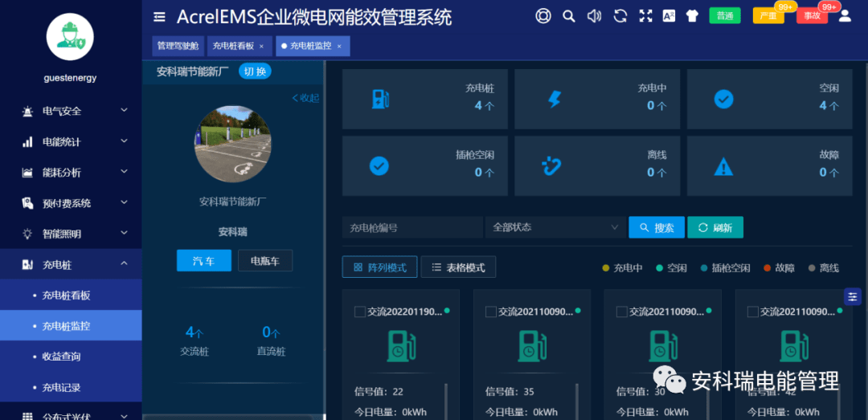The width and height of the screenshot is (868, 420).
Task: Click the 充电中 yellow legend dot
Action: [x=606, y=268]
